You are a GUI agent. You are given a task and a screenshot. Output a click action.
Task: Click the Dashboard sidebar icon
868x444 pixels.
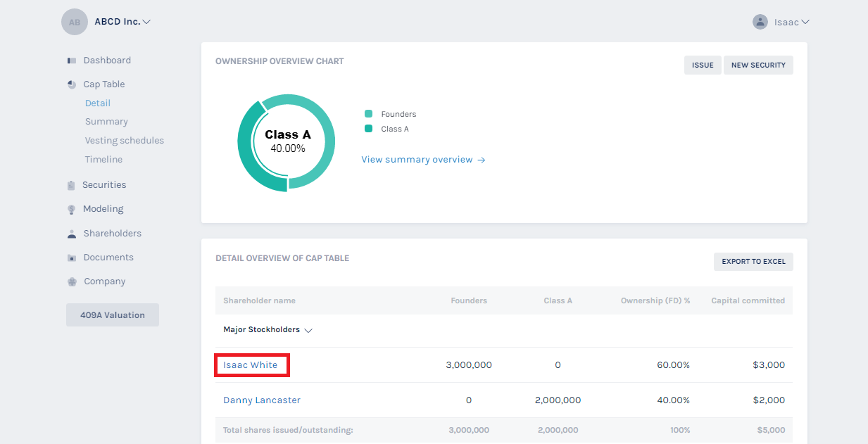click(x=72, y=61)
